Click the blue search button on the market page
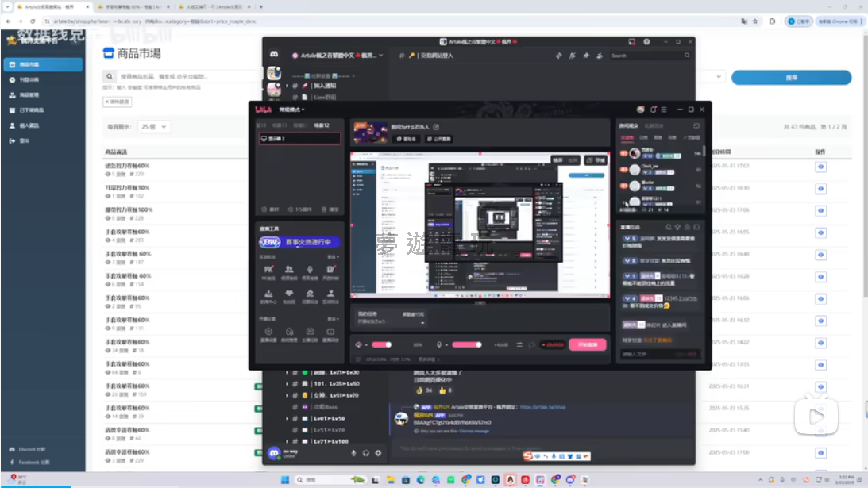 (791, 78)
